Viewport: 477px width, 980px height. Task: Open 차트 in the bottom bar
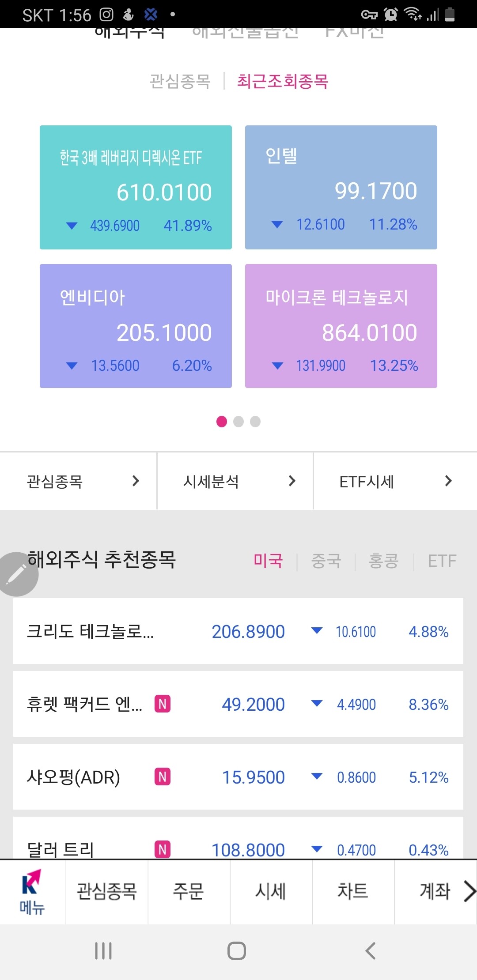(x=353, y=891)
